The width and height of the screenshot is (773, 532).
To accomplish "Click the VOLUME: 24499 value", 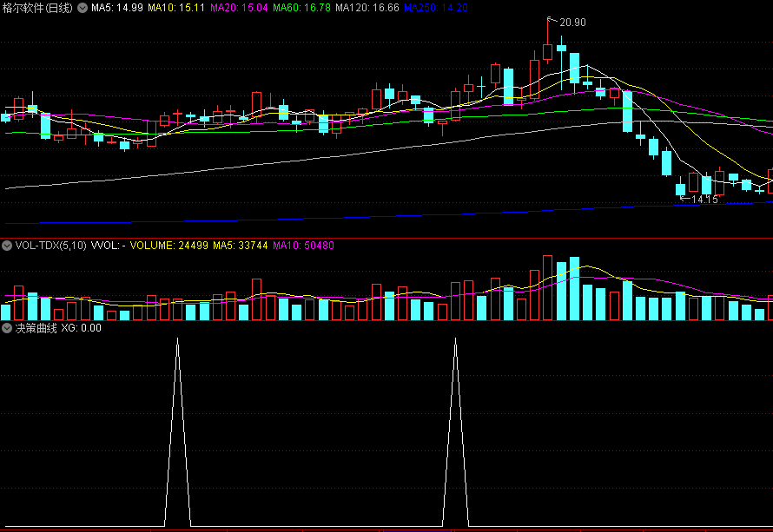I will [168, 246].
